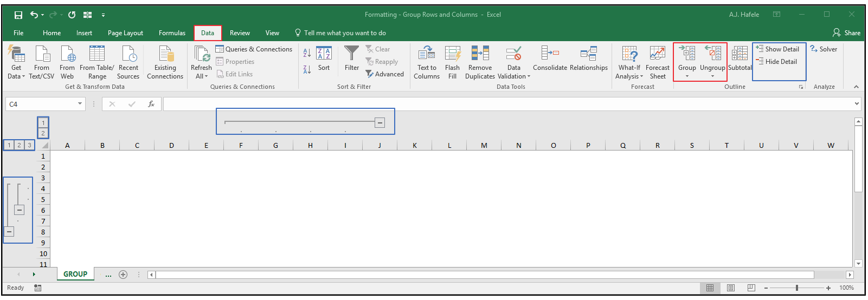
Task: Open Relationships manager
Action: click(x=589, y=58)
